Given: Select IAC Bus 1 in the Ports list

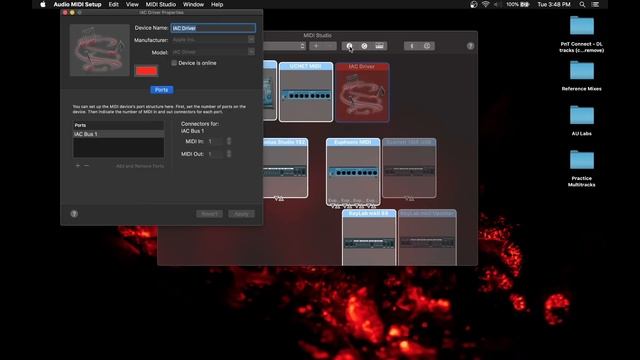Looking at the screenshot, I should (x=118, y=134).
